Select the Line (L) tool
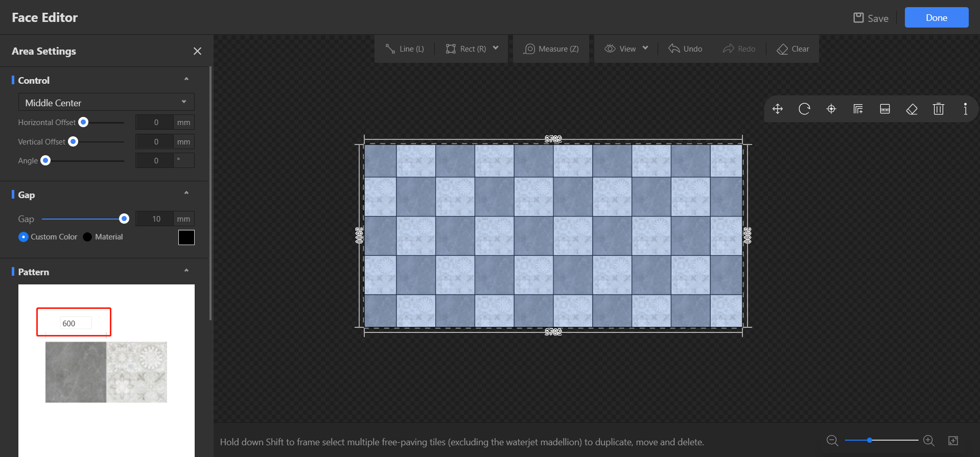 405,49
